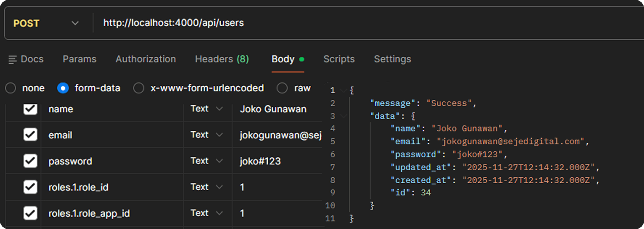Click the "created_at" response line

(x=495, y=180)
